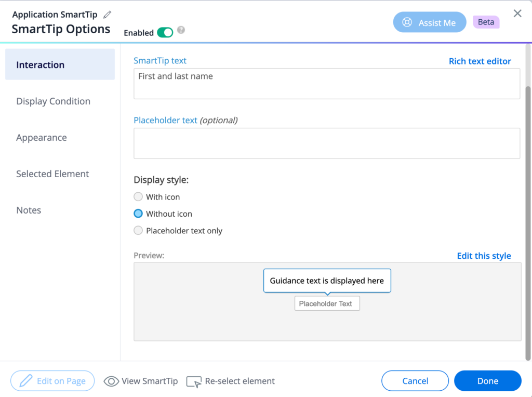Select the Placeholder text only display style

pyautogui.click(x=138, y=230)
